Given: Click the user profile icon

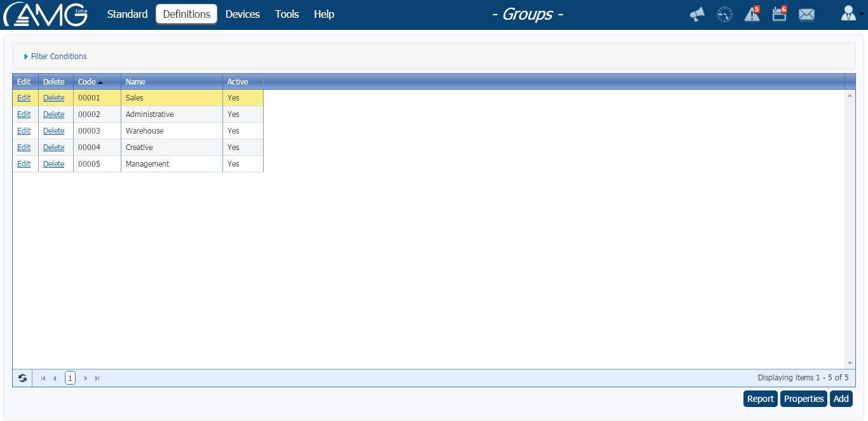Looking at the screenshot, I should tap(850, 14).
